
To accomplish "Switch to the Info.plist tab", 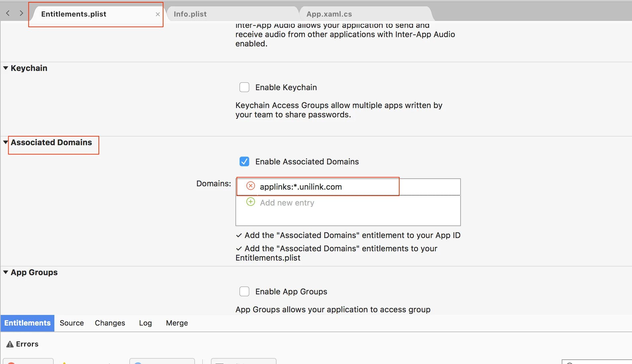I will [x=190, y=14].
